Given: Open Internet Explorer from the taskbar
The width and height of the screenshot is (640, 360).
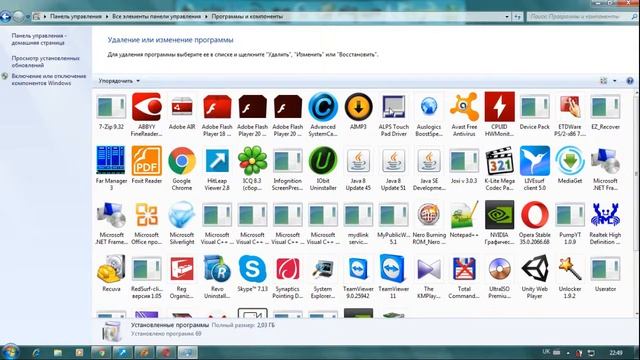Looking at the screenshot, I should pyautogui.click(x=36, y=352).
